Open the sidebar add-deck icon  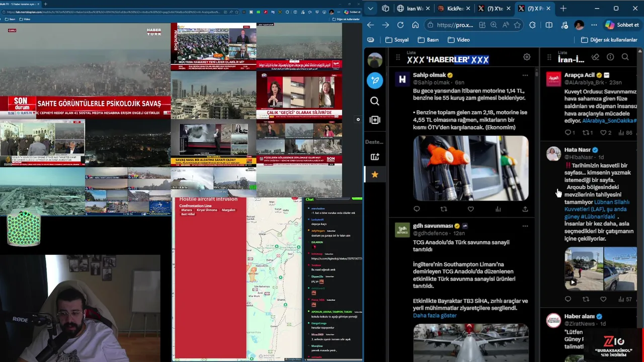[x=375, y=157]
